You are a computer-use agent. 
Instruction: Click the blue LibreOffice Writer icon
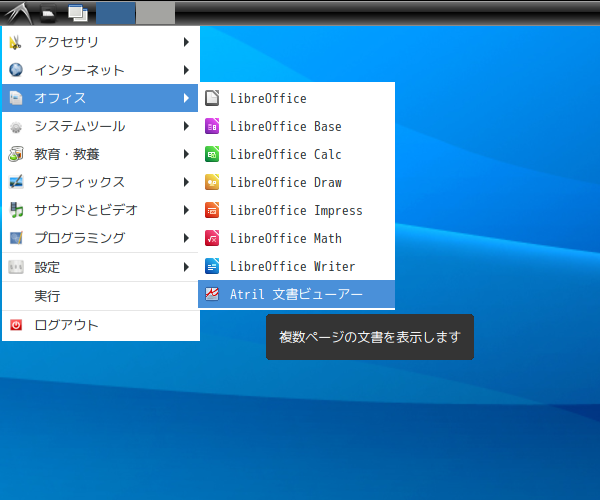pos(212,266)
